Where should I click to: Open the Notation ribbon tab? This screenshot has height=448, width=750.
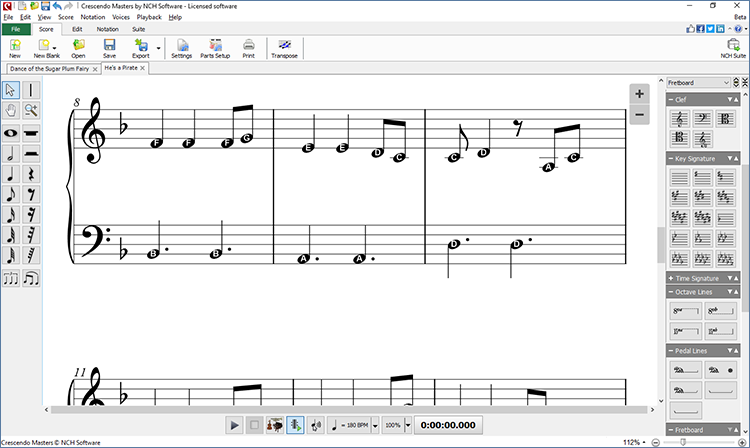click(x=107, y=29)
